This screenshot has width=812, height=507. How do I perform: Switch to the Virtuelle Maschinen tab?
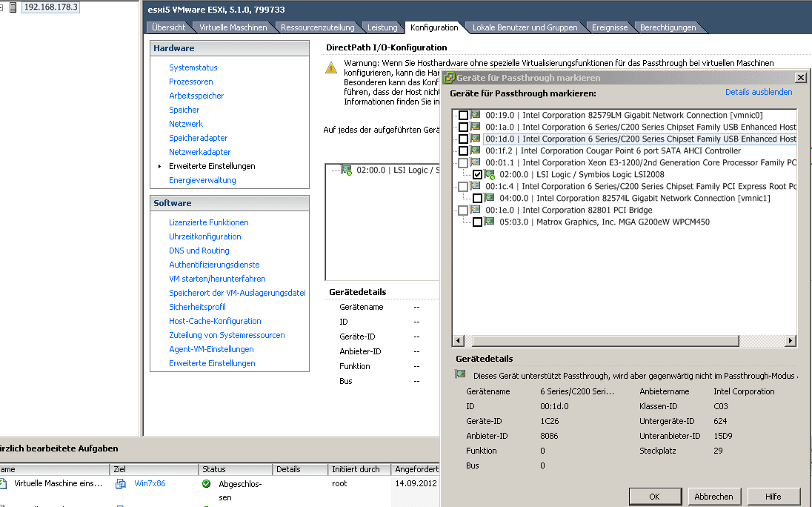pyautogui.click(x=233, y=27)
